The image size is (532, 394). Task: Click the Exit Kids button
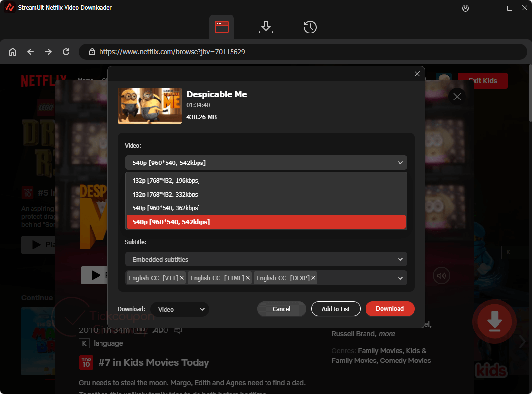482,81
